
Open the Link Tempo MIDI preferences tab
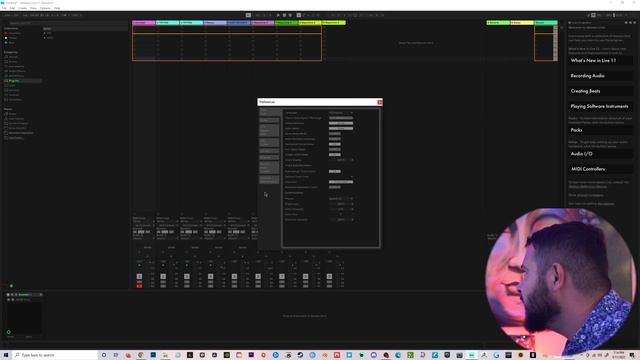(269, 131)
